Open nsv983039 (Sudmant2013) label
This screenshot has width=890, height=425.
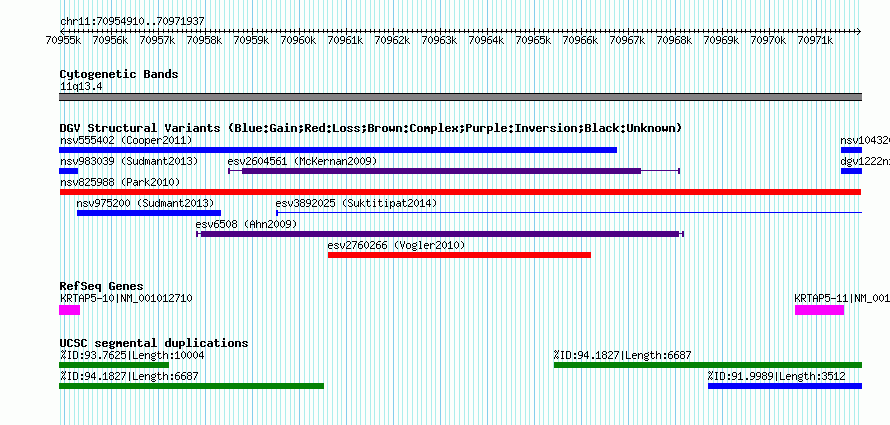pos(129,161)
